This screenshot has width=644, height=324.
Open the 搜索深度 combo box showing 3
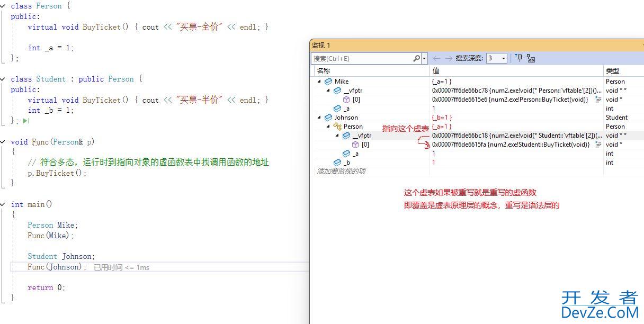tap(496, 58)
